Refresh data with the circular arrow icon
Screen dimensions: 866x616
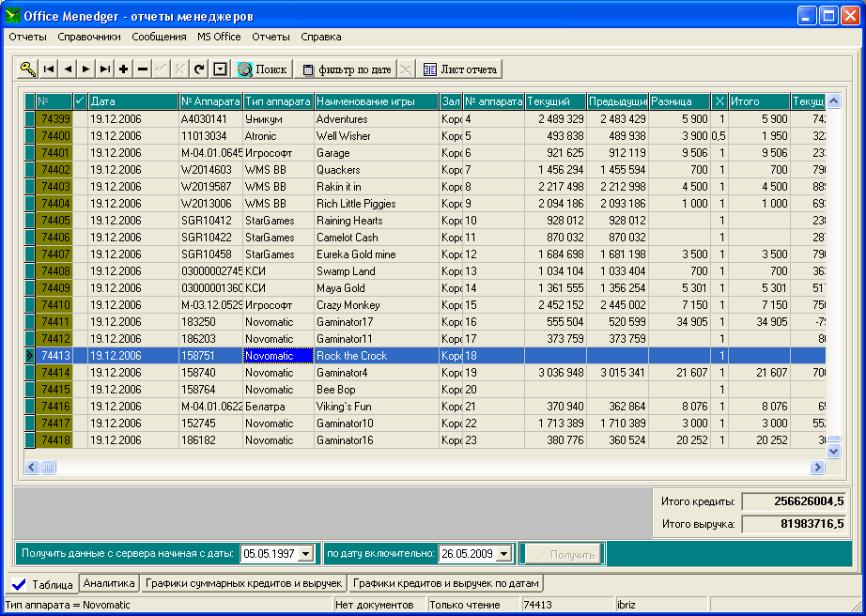click(x=199, y=69)
